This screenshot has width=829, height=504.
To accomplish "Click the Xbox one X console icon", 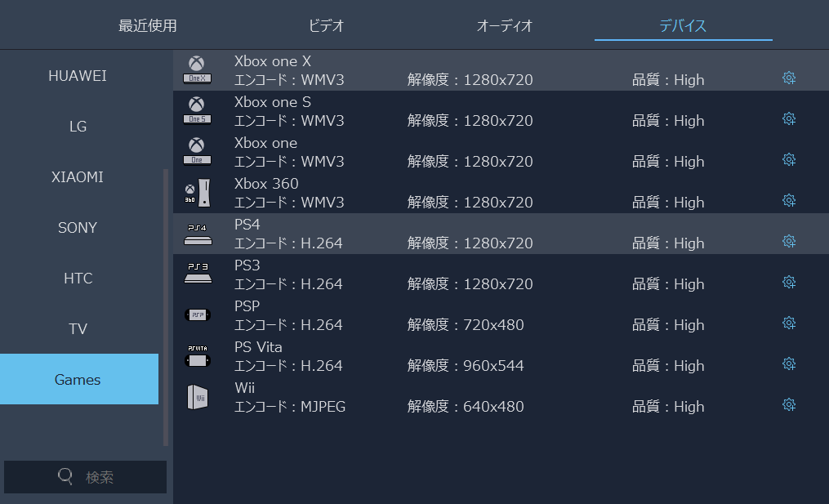I will click(x=197, y=70).
